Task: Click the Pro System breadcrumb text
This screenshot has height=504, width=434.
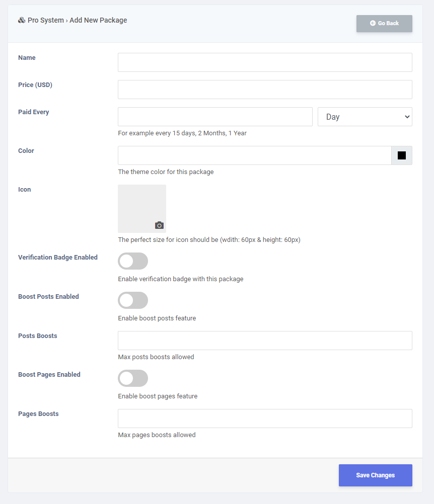Action: (x=46, y=20)
